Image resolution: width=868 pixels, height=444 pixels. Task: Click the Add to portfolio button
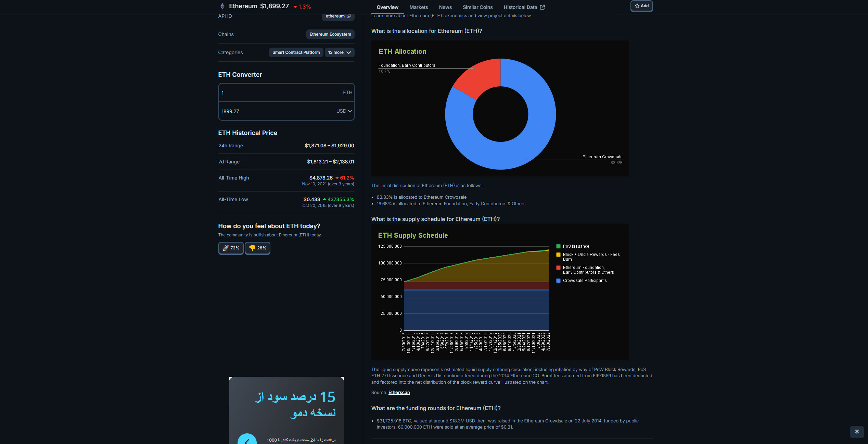point(642,6)
